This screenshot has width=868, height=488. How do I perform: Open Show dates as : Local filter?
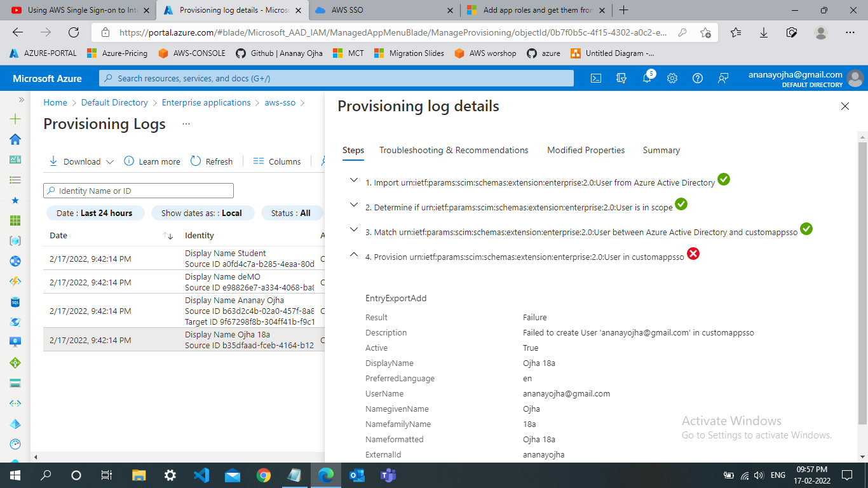click(x=202, y=213)
